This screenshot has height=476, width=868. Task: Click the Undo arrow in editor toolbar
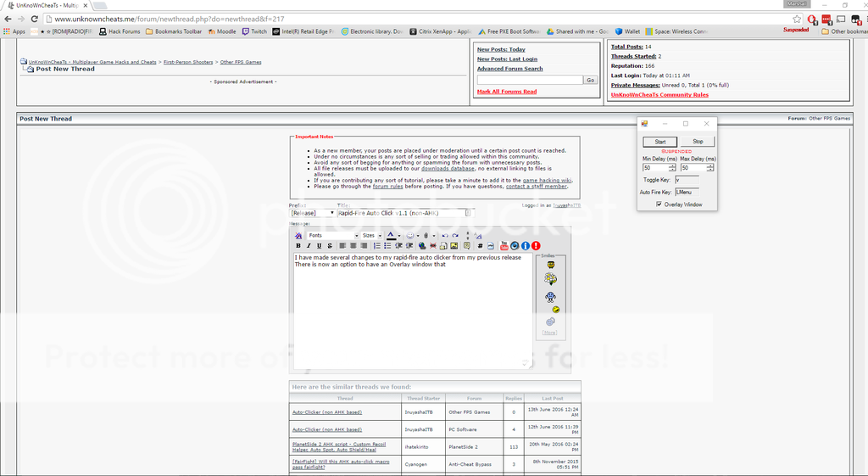[445, 236]
